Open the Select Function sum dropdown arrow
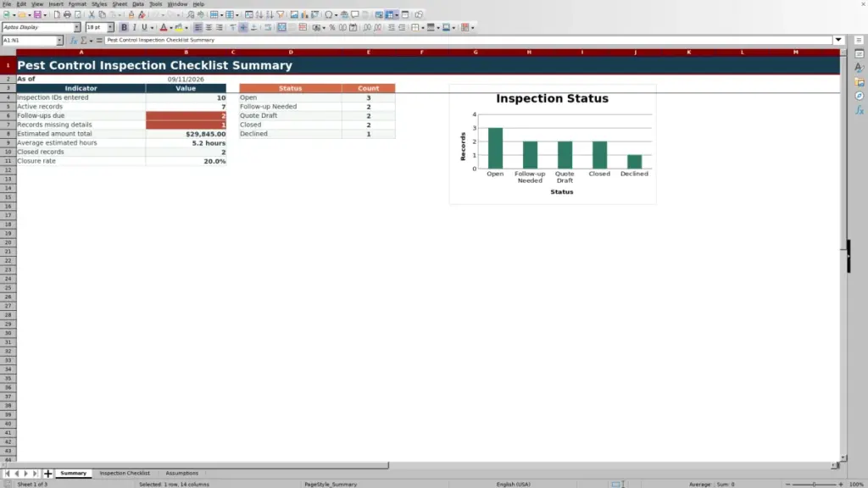The height and width of the screenshot is (488, 868). click(x=91, y=40)
